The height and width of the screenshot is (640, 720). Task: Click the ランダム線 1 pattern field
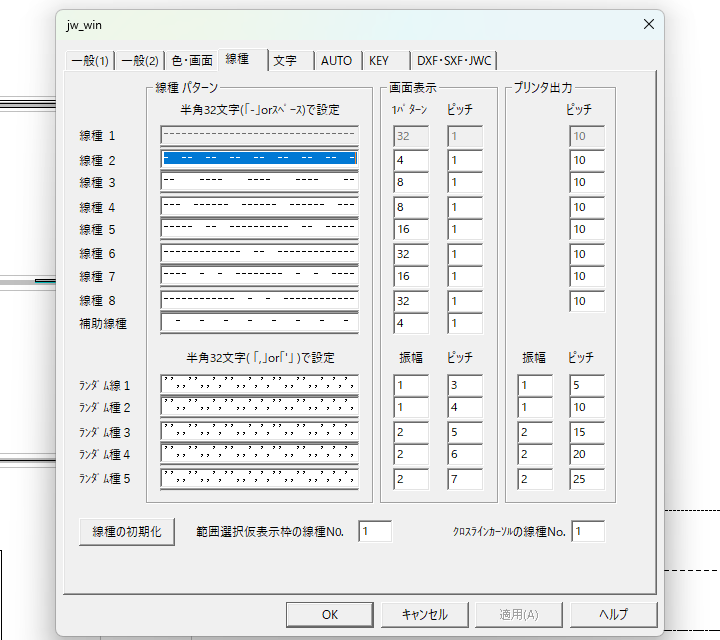[259, 384]
